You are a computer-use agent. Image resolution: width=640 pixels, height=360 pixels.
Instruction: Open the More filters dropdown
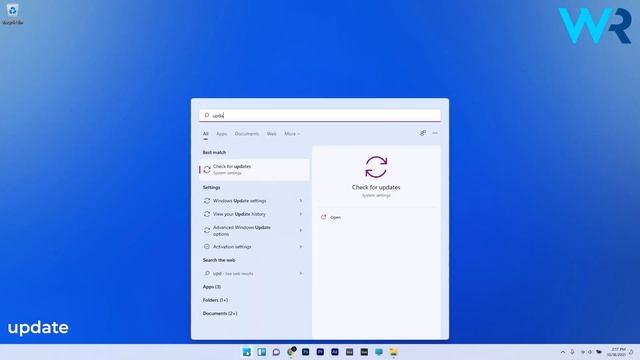point(292,134)
